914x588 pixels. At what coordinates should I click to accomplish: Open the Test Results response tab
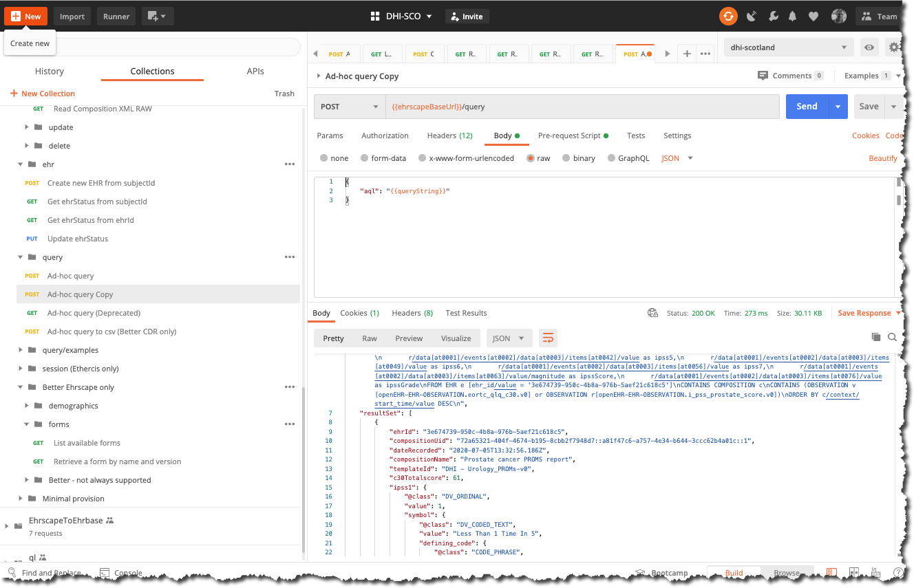(x=467, y=313)
